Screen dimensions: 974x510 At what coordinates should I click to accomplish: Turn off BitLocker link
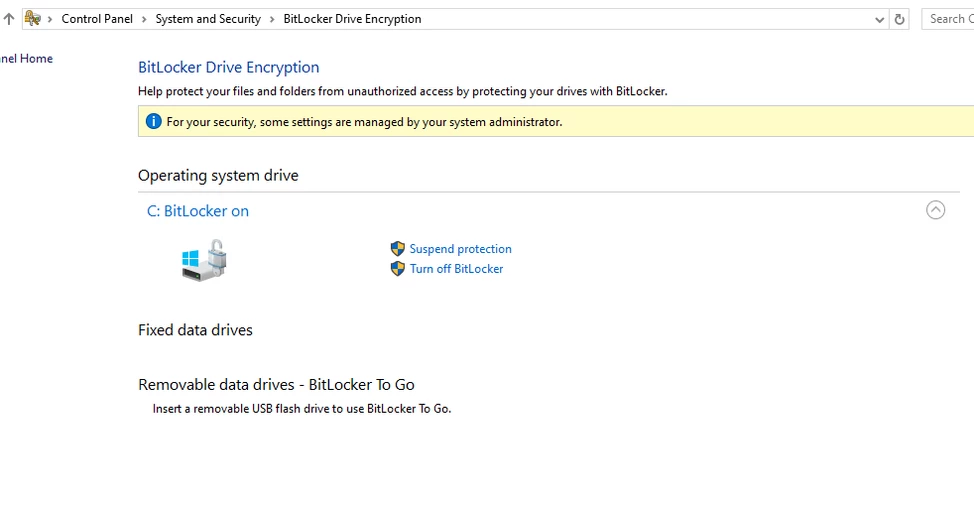(x=456, y=269)
